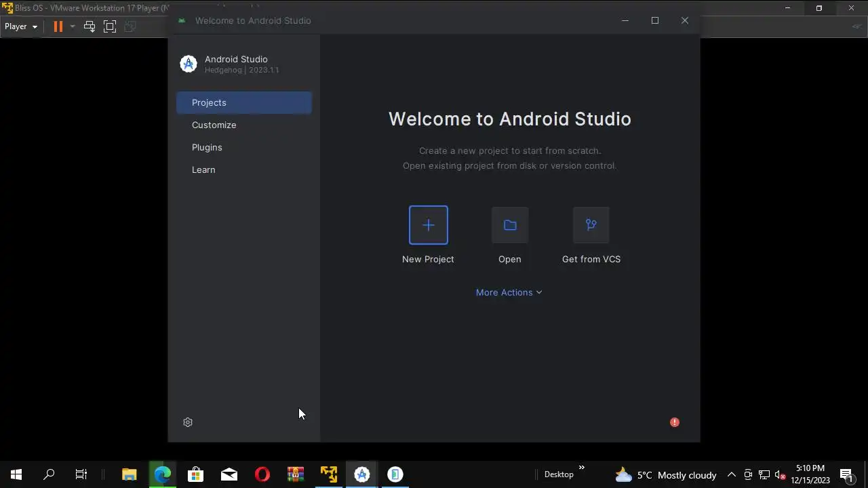Click the Android Studio taskbar icon

pyautogui.click(x=361, y=474)
